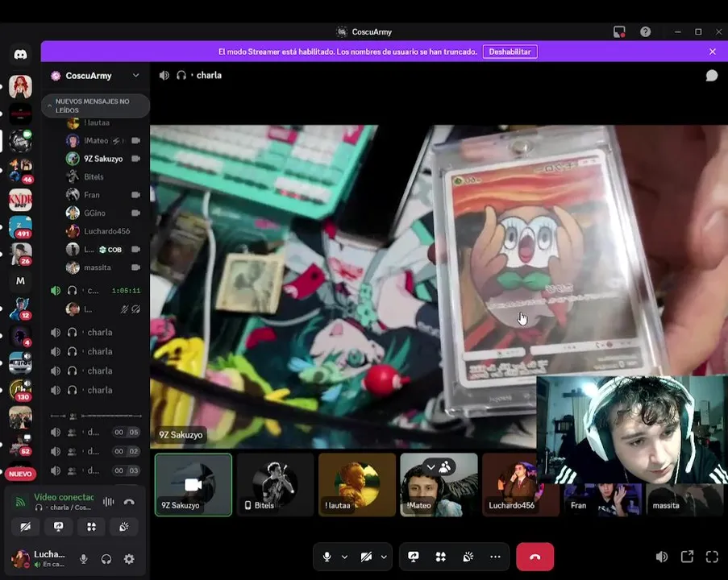Open server icon with 62 badge
The width and height of the screenshot is (728, 580).
tap(20, 445)
